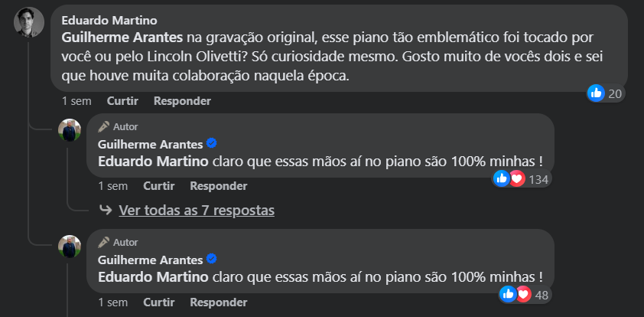Image resolution: width=644 pixels, height=317 pixels.
Task: Click the thumbs-up reaction icon showing 20
Action: pyautogui.click(x=596, y=93)
